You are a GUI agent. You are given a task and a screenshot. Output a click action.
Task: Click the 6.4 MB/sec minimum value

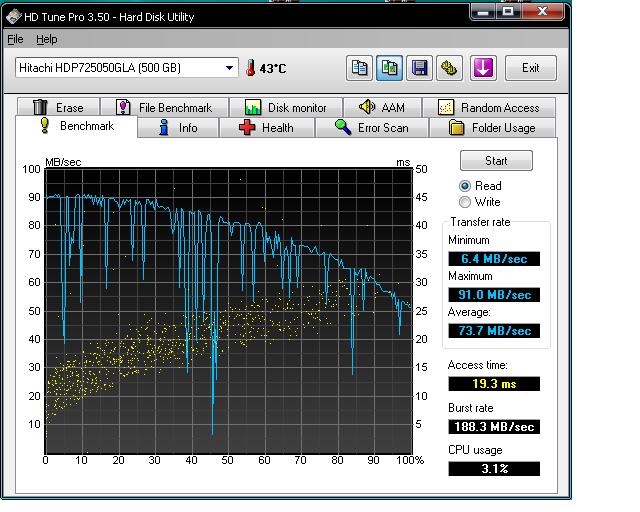494,259
